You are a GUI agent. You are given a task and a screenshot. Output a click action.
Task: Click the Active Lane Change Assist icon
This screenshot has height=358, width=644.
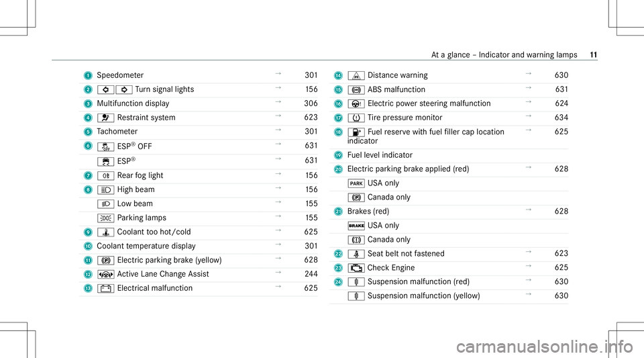click(x=105, y=275)
